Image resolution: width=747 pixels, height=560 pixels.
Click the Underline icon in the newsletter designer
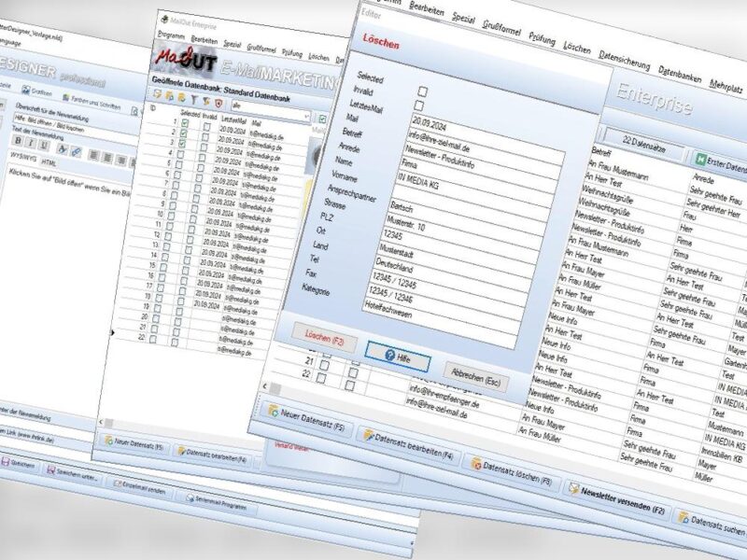tap(44, 146)
